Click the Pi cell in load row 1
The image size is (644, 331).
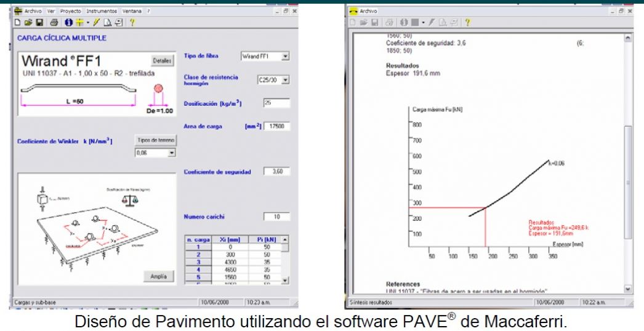coord(266,247)
